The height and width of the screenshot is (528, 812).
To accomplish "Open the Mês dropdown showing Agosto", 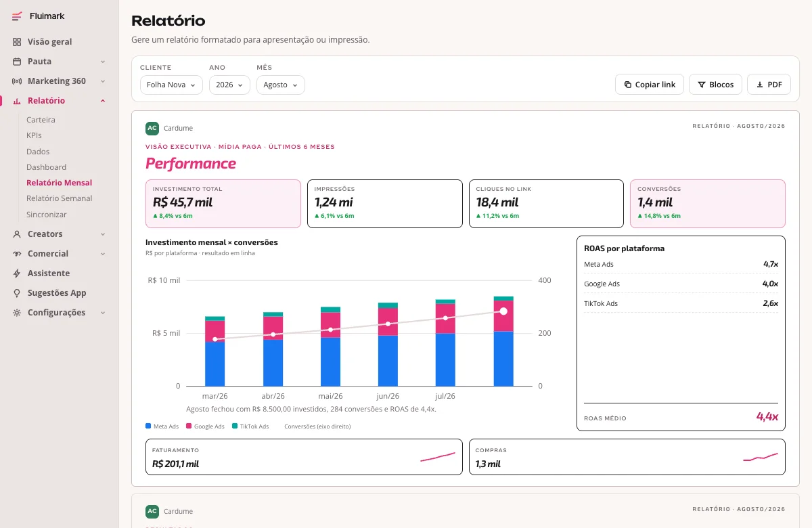I will point(281,85).
